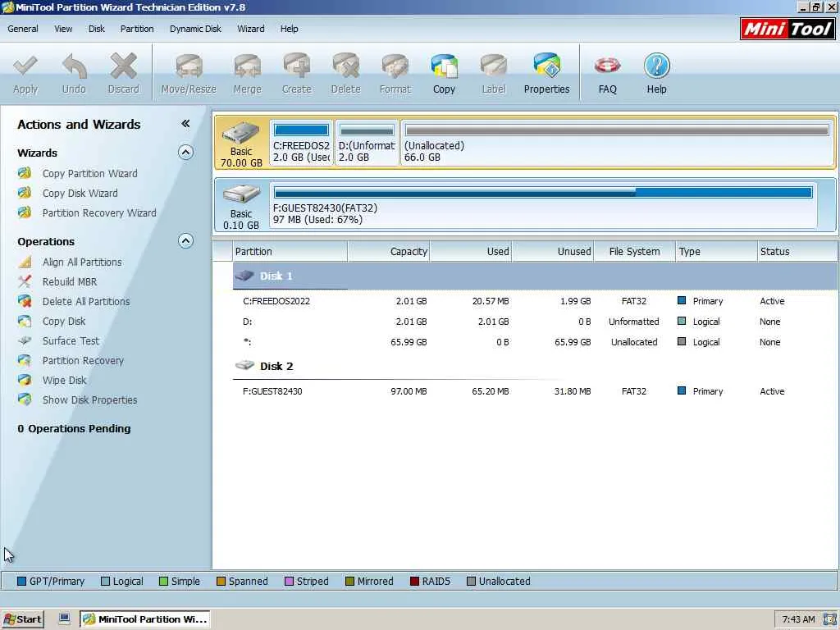Image resolution: width=840 pixels, height=630 pixels.
Task: Collapse the Operations section
Action: (185, 241)
